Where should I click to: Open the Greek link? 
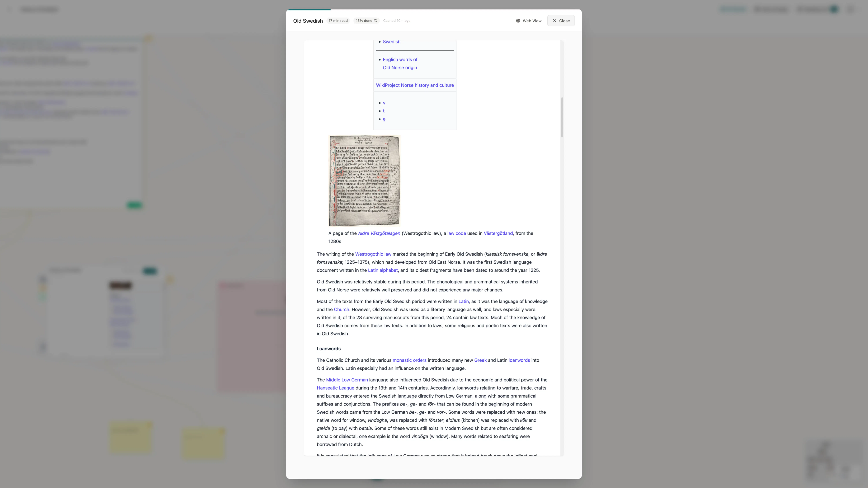pos(480,360)
